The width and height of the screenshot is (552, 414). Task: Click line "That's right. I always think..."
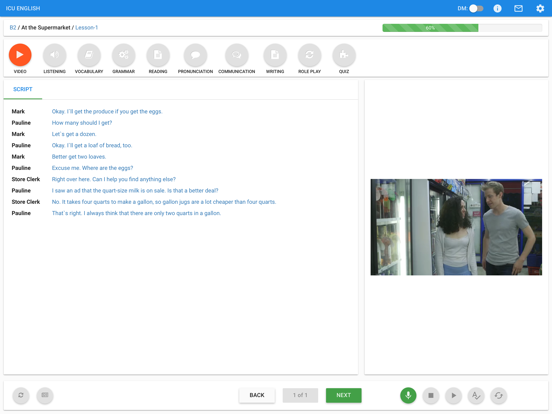pyautogui.click(x=136, y=213)
